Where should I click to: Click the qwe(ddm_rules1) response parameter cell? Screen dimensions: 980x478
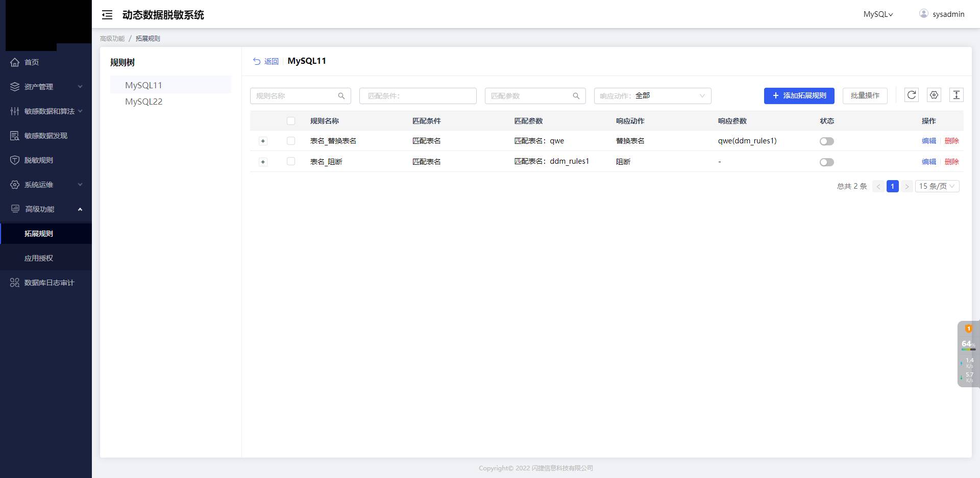tap(747, 141)
